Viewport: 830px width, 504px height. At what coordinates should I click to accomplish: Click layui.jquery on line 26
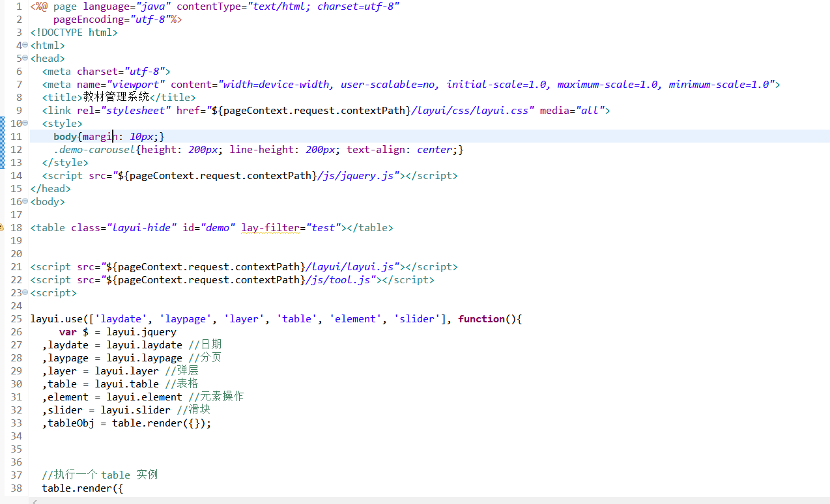(x=141, y=331)
